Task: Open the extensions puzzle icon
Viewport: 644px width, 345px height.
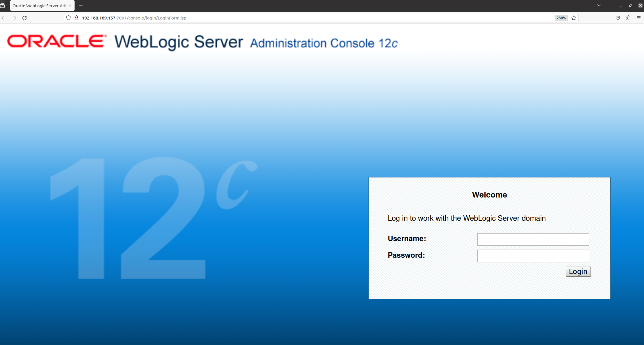Action: coord(628,18)
